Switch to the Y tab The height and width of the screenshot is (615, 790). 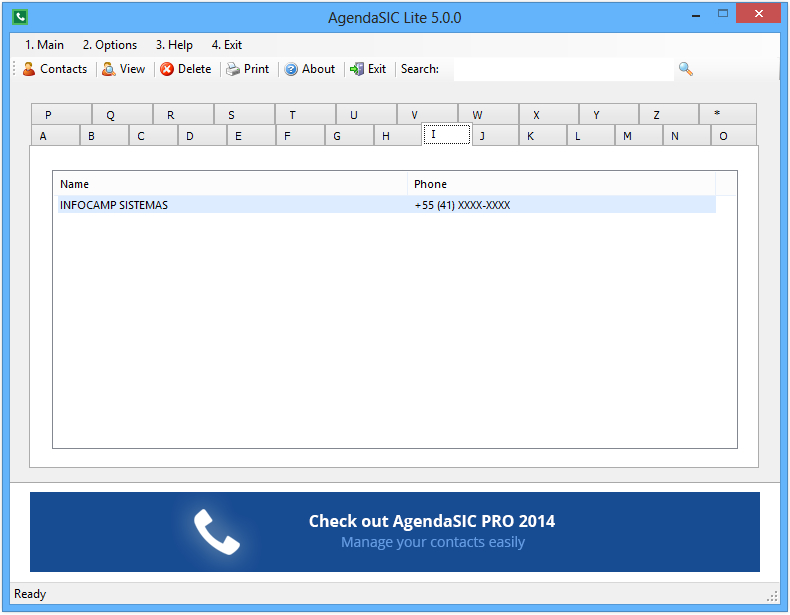pyautogui.click(x=609, y=114)
